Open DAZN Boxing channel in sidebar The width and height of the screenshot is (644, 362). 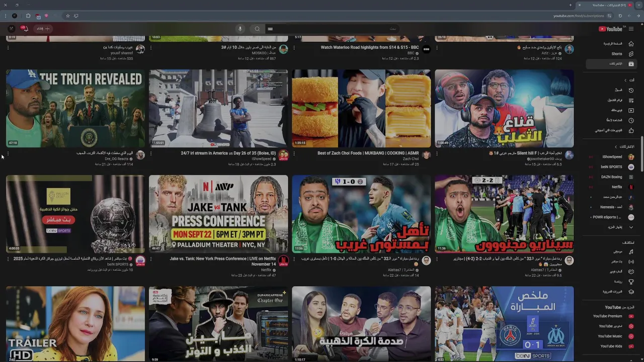pos(612,177)
